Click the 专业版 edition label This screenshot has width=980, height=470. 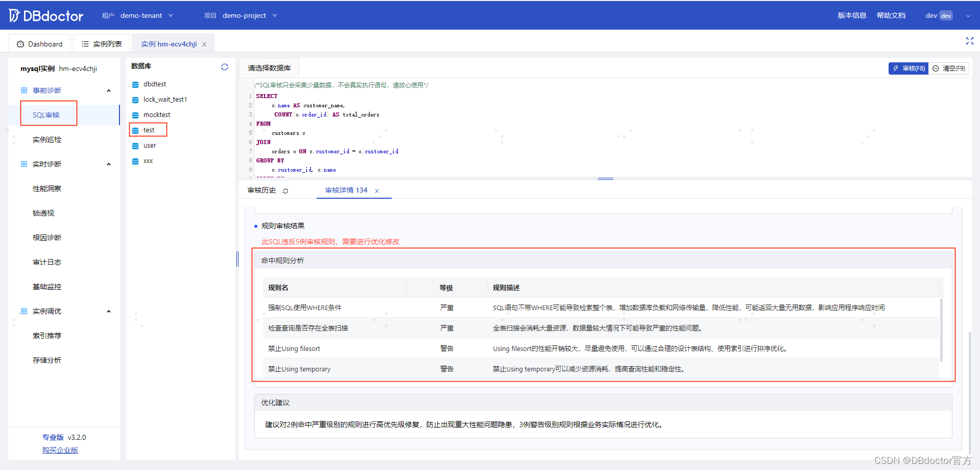pos(53,437)
